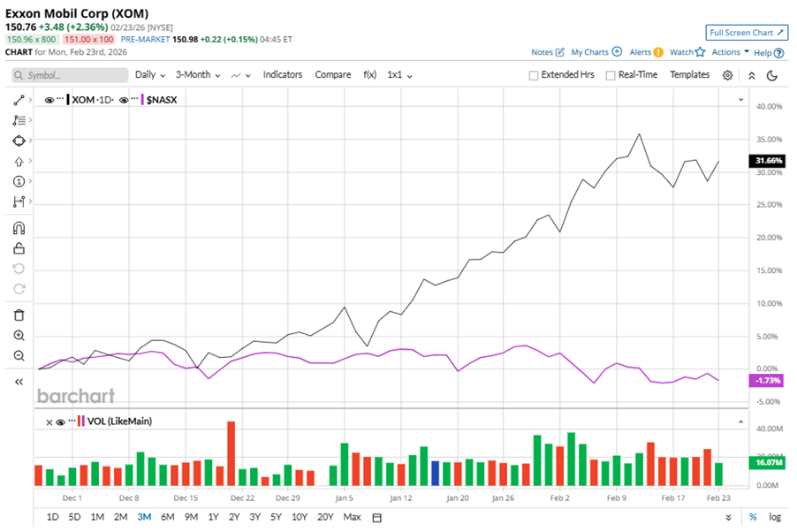Open the Full Screen Chart

click(747, 33)
